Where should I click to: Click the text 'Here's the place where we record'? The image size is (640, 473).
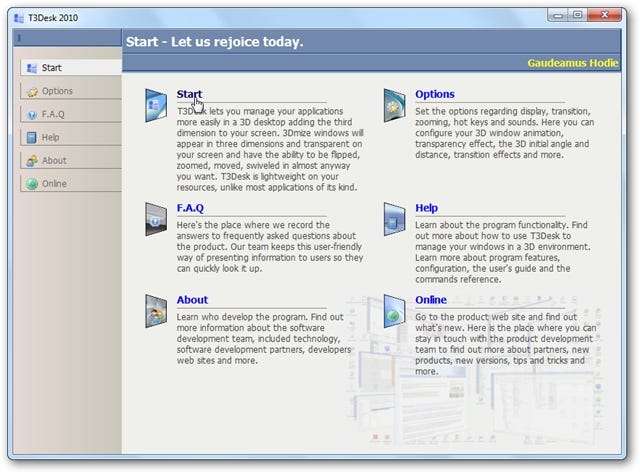coord(253,225)
